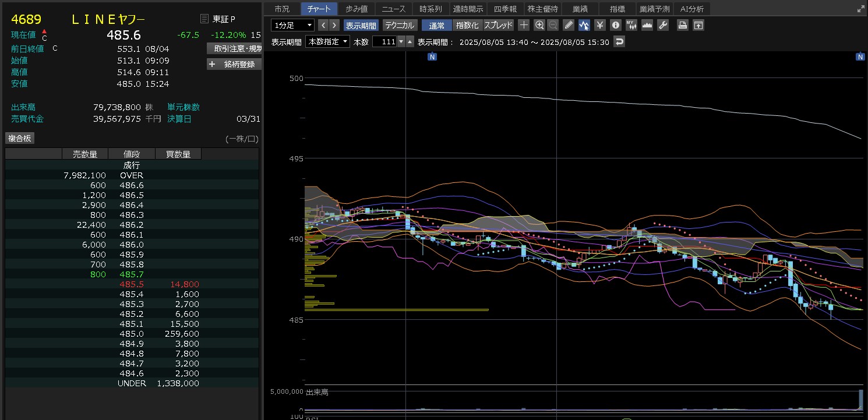Select the 通常 scale mode
The image size is (868, 420).
click(436, 25)
